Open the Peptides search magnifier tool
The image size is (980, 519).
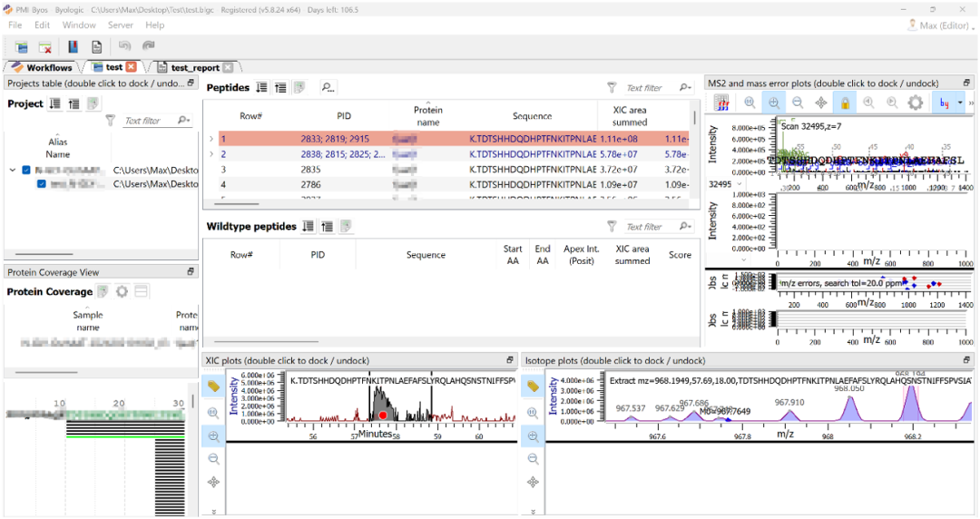pyautogui.click(x=328, y=88)
